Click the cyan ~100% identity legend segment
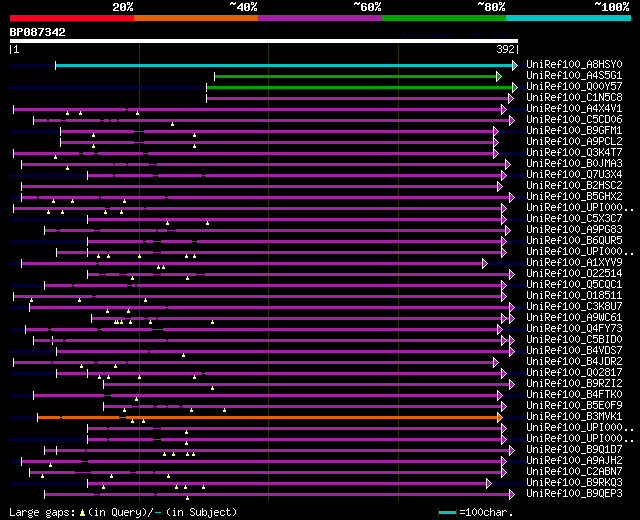640x520 pixels. coord(569,18)
